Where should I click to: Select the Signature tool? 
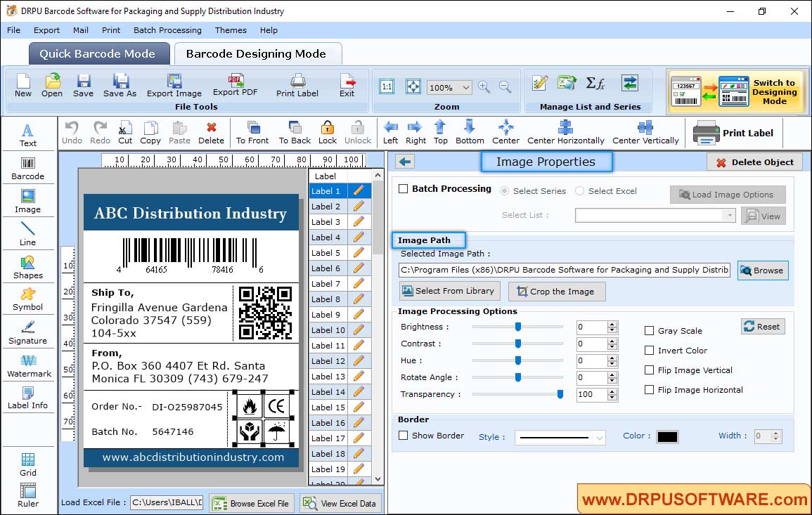[28, 333]
